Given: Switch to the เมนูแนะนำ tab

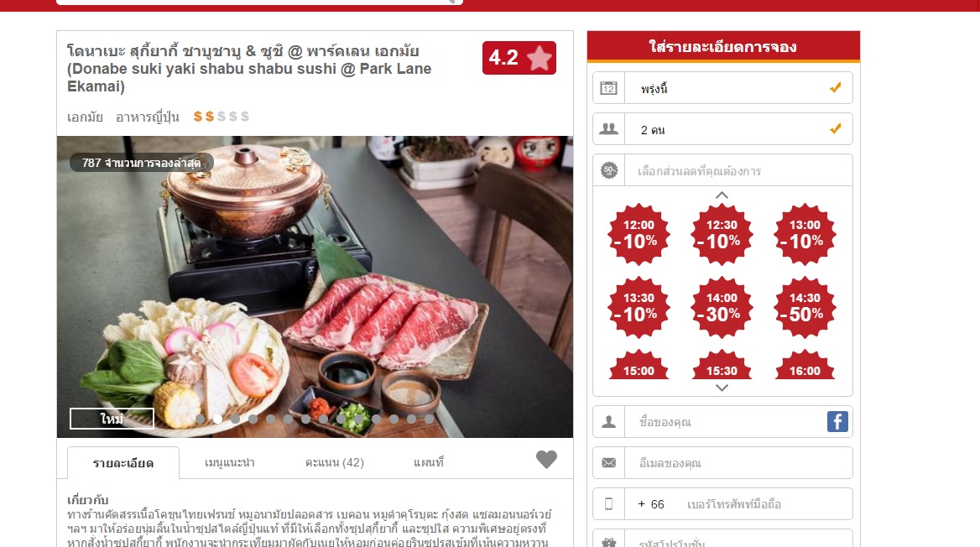Looking at the screenshot, I should 229,462.
